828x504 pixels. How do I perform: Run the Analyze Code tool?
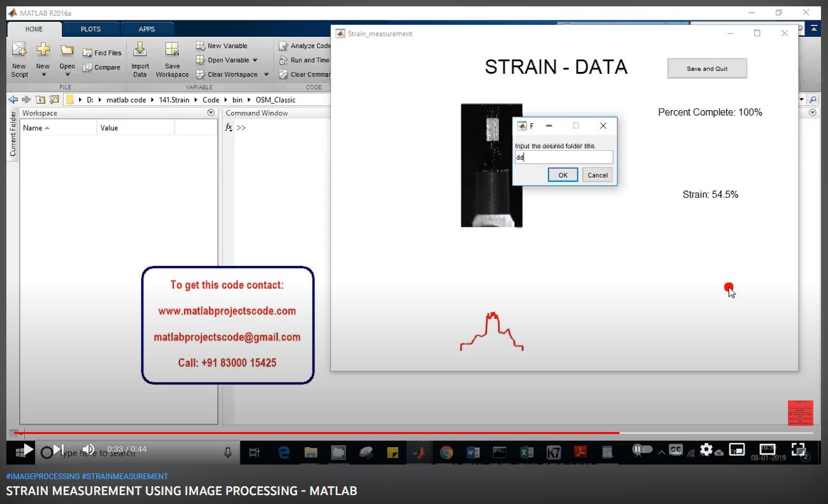305,46
